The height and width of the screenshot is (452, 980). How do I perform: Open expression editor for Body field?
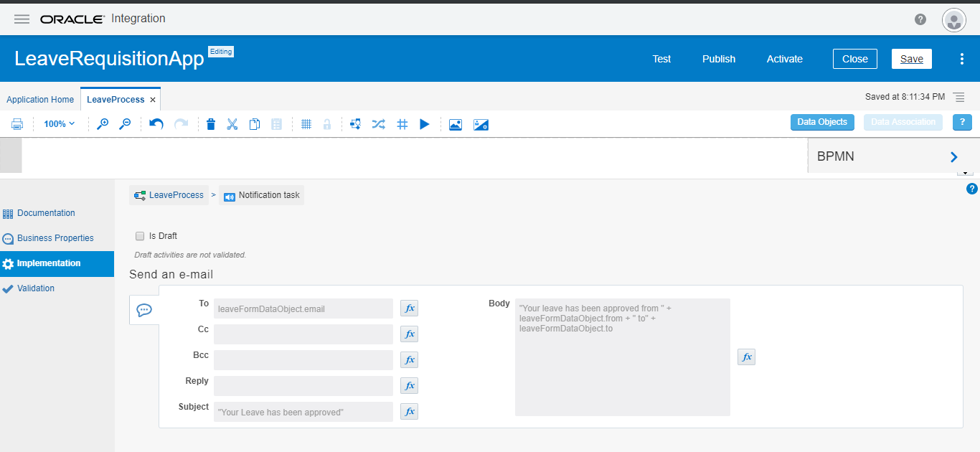click(x=746, y=357)
